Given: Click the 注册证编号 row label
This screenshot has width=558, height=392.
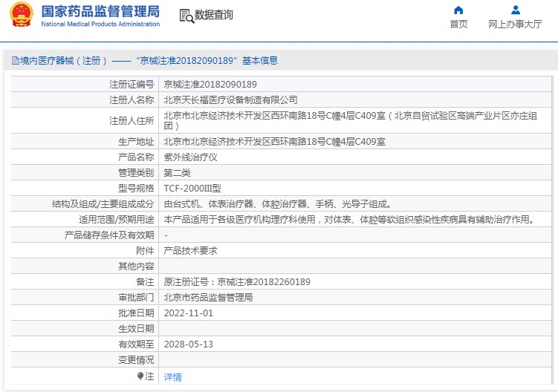Looking at the screenshot, I should coord(132,85).
